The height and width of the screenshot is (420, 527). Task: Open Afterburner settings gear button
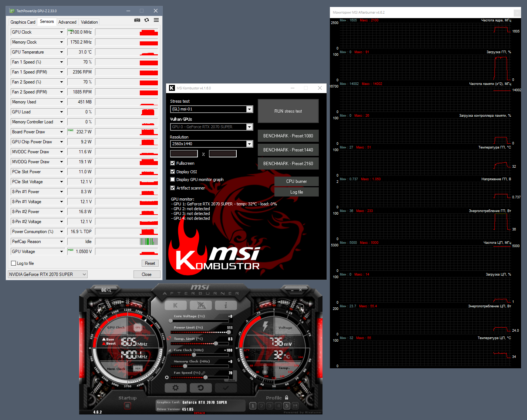pyautogui.click(x=175, y=387)
